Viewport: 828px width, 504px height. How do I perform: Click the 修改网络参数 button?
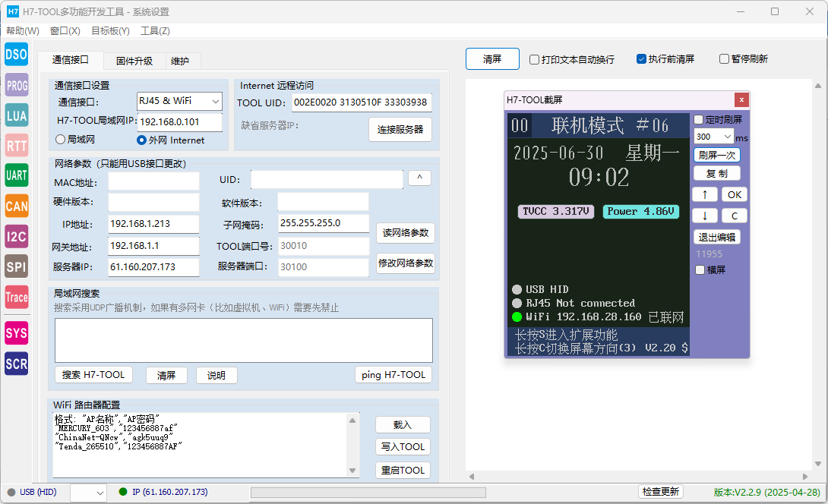click(x=406, y=263)
